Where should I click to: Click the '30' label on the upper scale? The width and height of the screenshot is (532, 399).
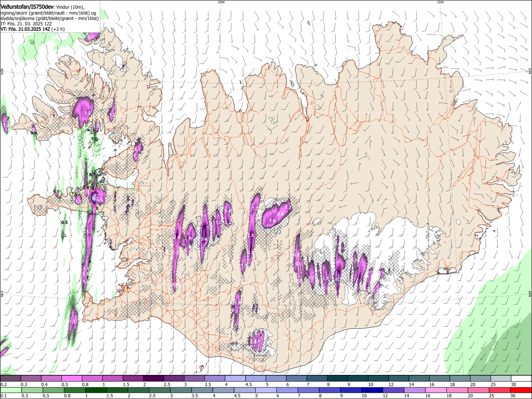513,384
